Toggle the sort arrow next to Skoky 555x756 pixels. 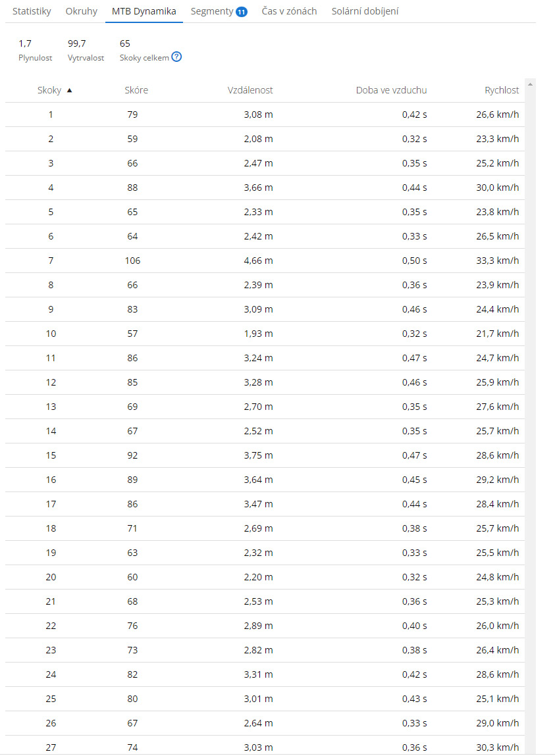point(70,90)
